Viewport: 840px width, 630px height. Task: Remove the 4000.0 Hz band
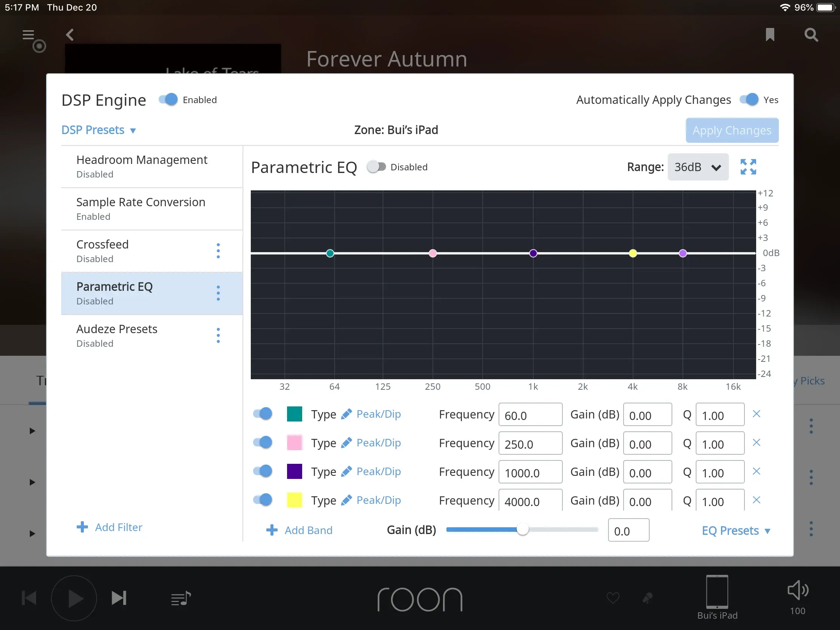[757, 500]
